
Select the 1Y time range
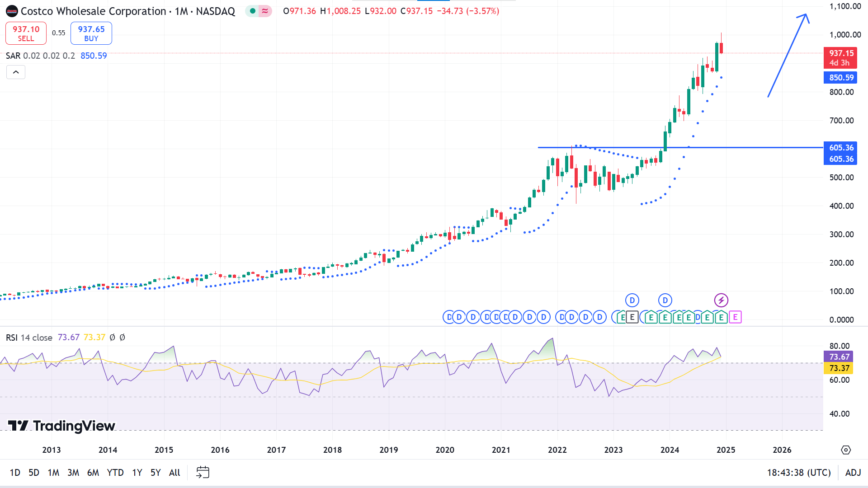tap(137, 473)
